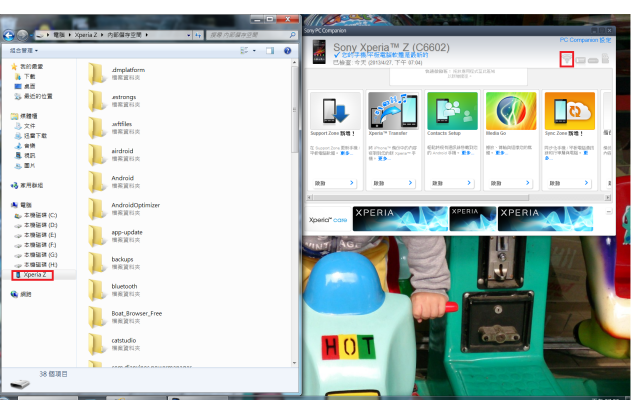Select Network in navigation pane

click(x=21, y=294)
